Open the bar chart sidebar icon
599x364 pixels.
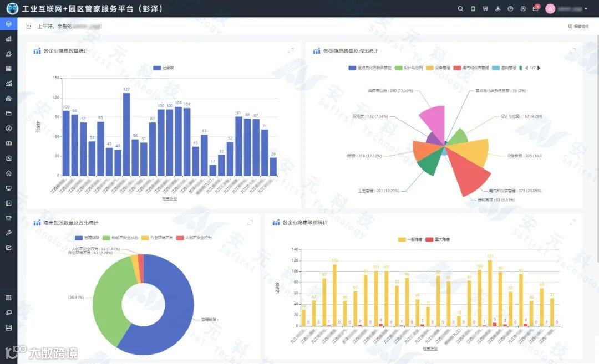[8, 39]
